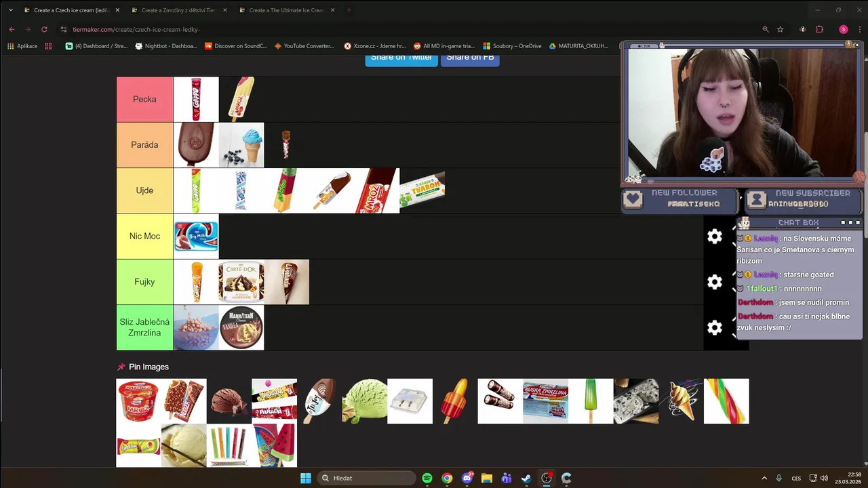Select the Pecka tier label

(144, 99)
